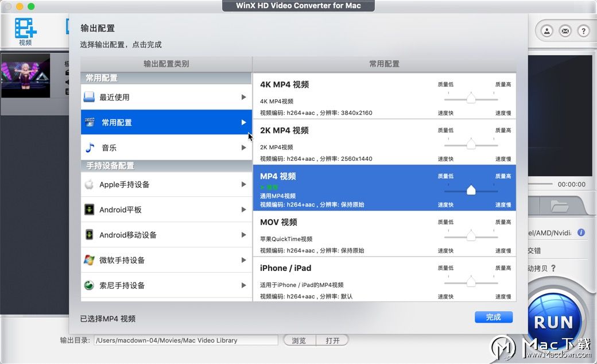This screenshot has width=597, height=364.
Task: Expand the 微软手持设备 arrow
Action: tap(243, 260)
